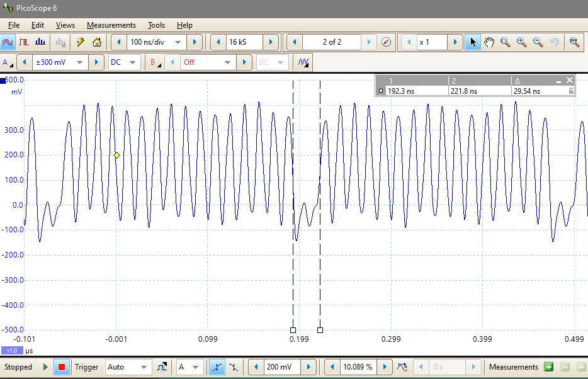Click the Persistence mode icon

[23, 42]
